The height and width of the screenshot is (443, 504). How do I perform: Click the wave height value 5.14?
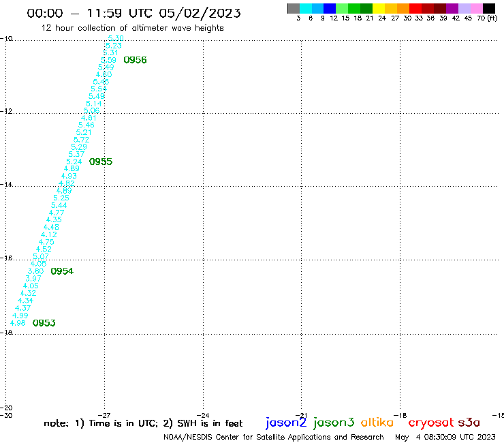pos(93,104)
